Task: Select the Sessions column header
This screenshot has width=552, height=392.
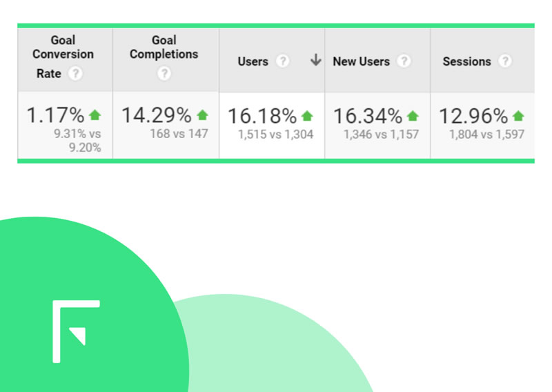Action: 467,61
